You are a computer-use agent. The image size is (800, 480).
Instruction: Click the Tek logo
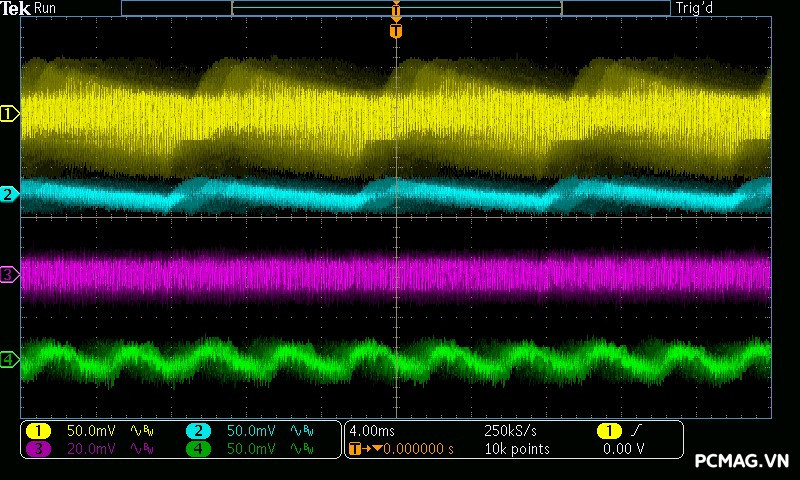[17, 8]
